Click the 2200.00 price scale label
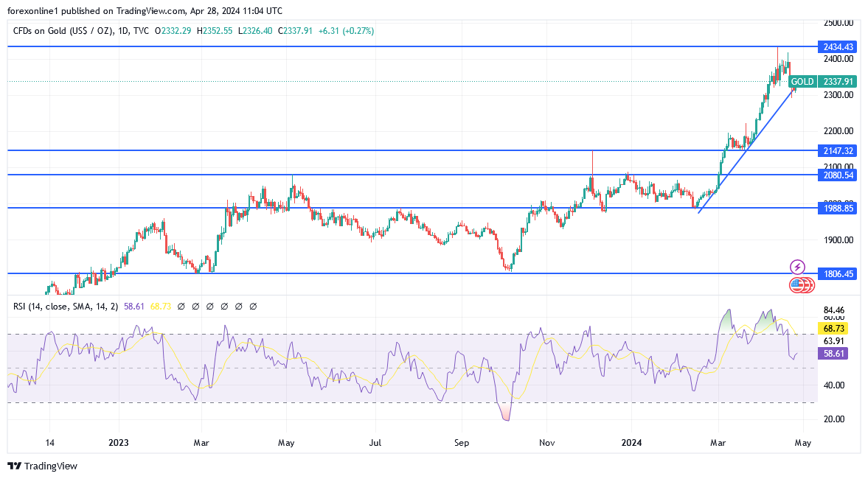868x479 pixels. 838,131
